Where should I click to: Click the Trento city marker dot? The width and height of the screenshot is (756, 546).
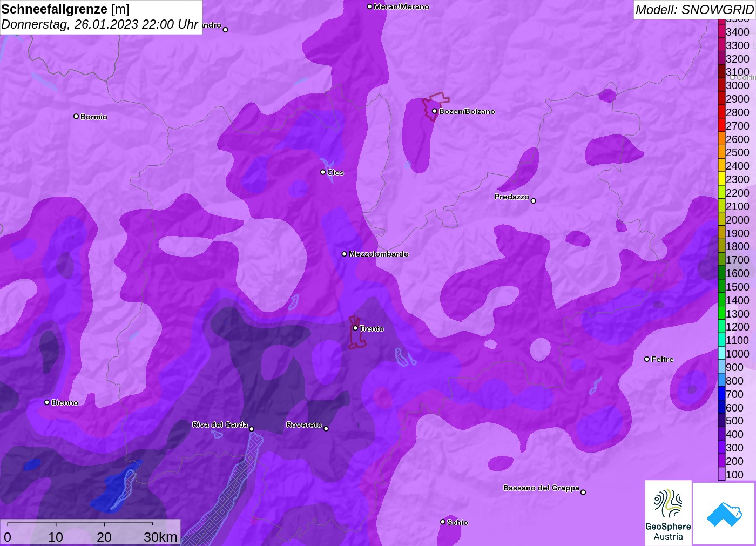pos(355,328)
